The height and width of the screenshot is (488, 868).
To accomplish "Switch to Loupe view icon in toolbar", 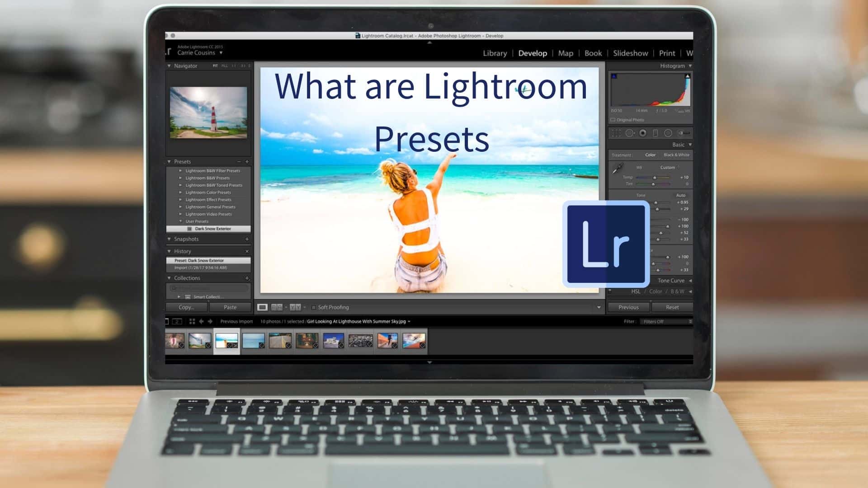I will (262, 307).
